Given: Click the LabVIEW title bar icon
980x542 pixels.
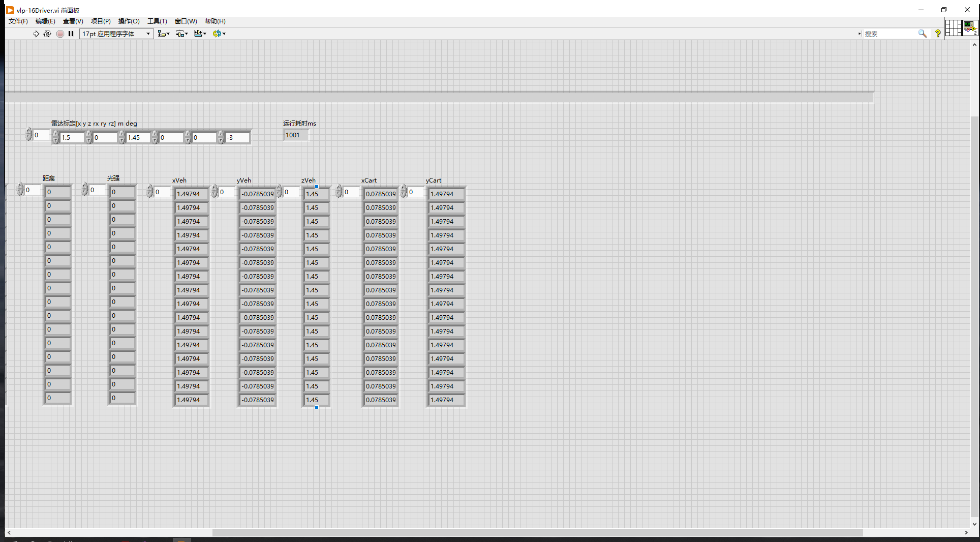Looking at the screenshot, I should [x=10, y=10].
